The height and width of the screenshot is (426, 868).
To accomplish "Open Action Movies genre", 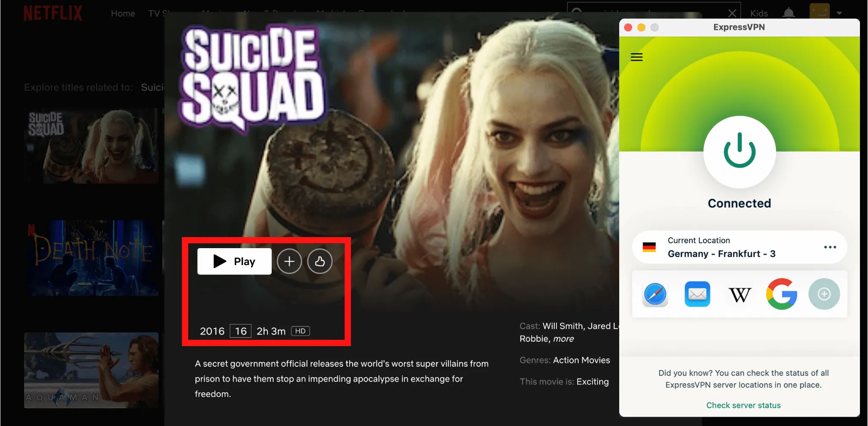I will [581, 360].
